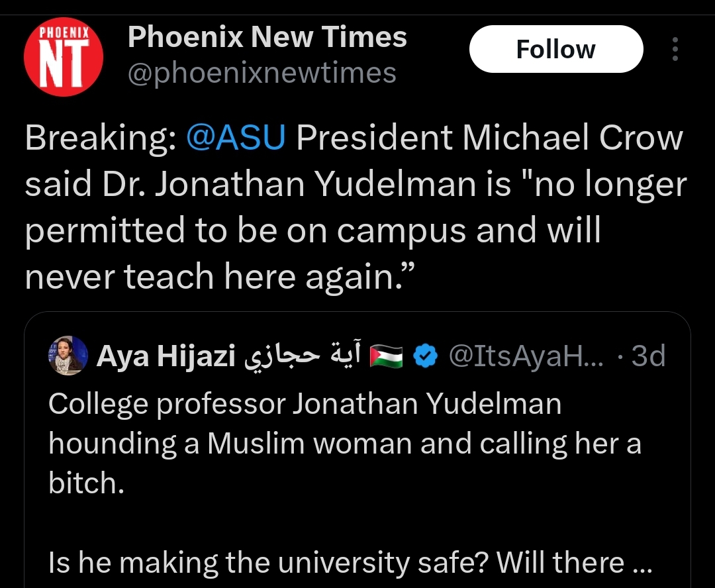Screen dimensions: 715x588
Task: Open the main tweet text starting 'Breaking:'
Action: 356,207
